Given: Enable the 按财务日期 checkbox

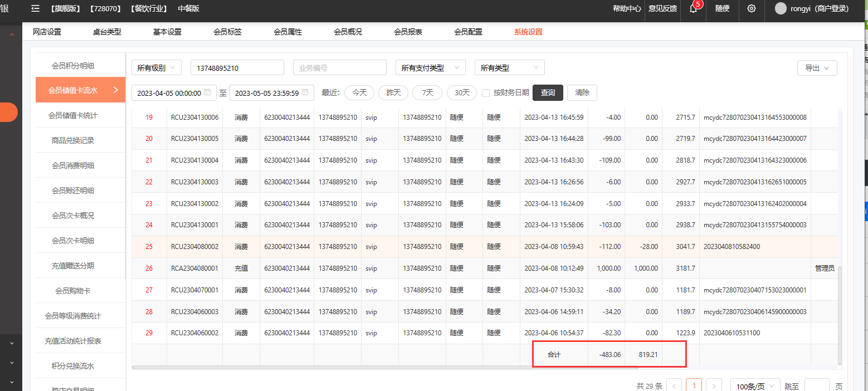Looking at the screenshot, I should click(x=486, y=93).
